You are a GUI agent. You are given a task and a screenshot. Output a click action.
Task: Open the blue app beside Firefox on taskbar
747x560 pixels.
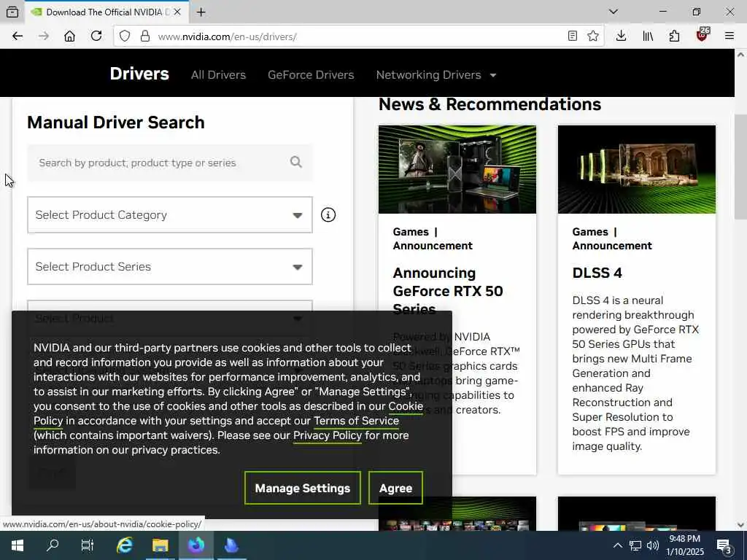[x=231, y=545]
